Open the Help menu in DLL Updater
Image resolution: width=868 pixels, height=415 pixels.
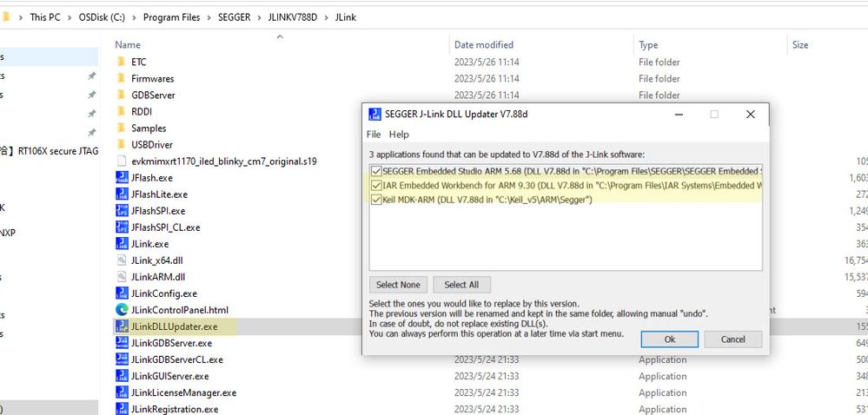(399, 135)
